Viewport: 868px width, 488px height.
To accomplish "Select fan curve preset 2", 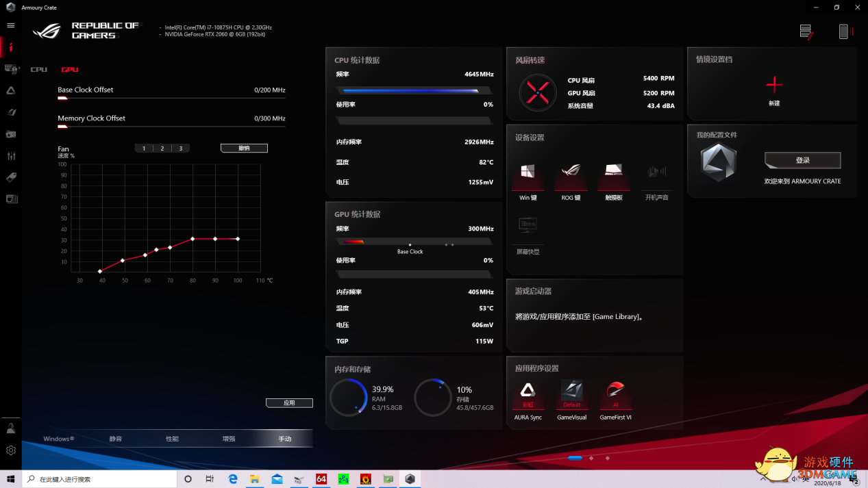I will (x=162, y=149).
